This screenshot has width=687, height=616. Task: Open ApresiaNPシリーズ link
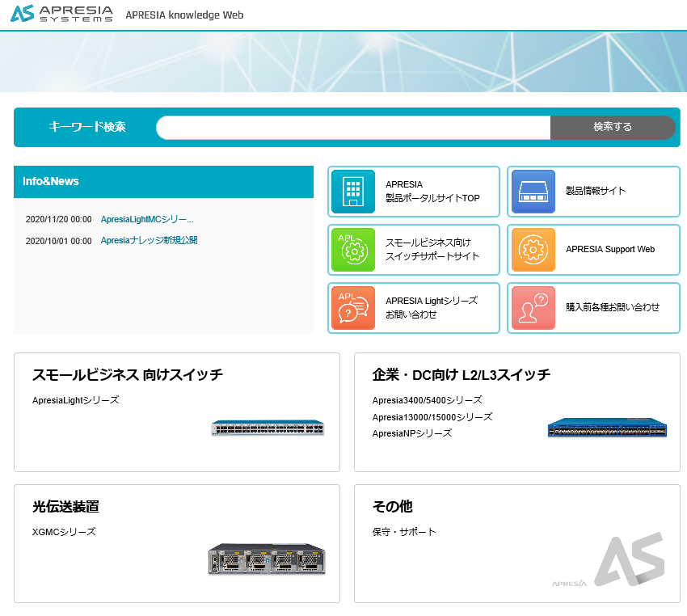(412, 434)
